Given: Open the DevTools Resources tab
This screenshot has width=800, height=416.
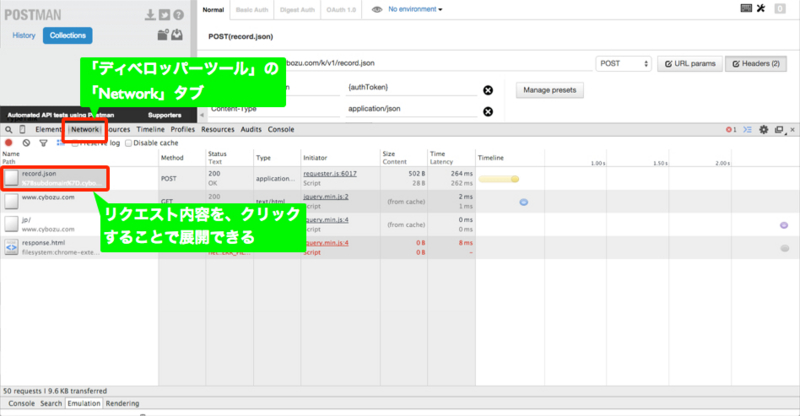Looking at the screenshot, I should (218, 130).
